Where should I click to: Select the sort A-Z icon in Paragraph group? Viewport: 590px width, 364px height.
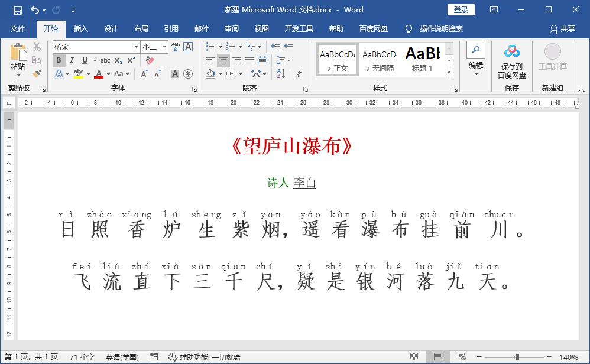point(281,74)
